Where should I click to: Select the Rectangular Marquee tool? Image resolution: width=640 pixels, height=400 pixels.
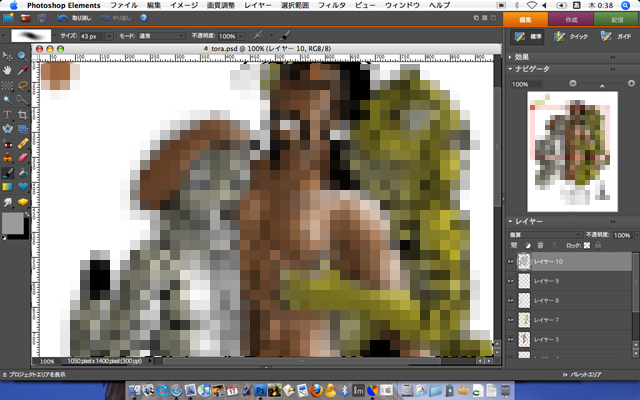tap(7, 85)
